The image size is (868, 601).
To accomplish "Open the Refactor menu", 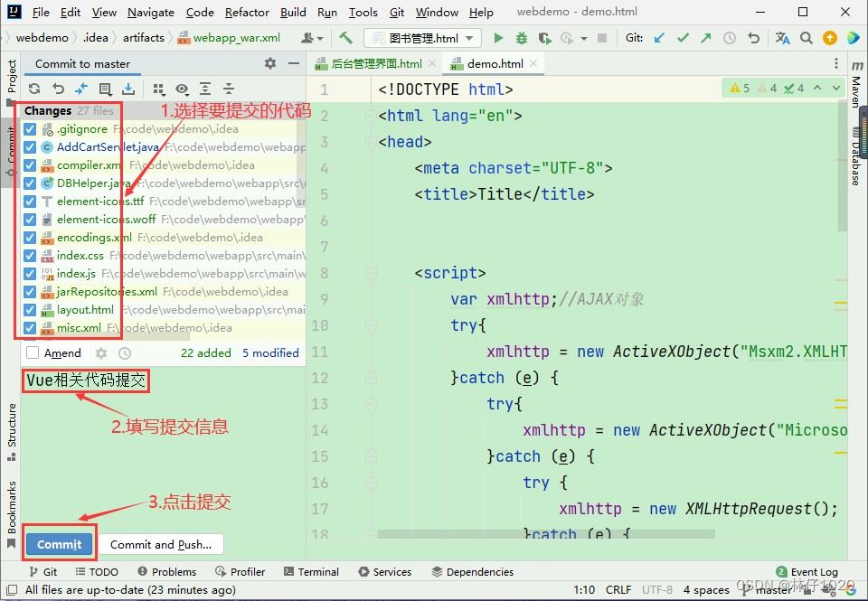I will click(247, 12).
